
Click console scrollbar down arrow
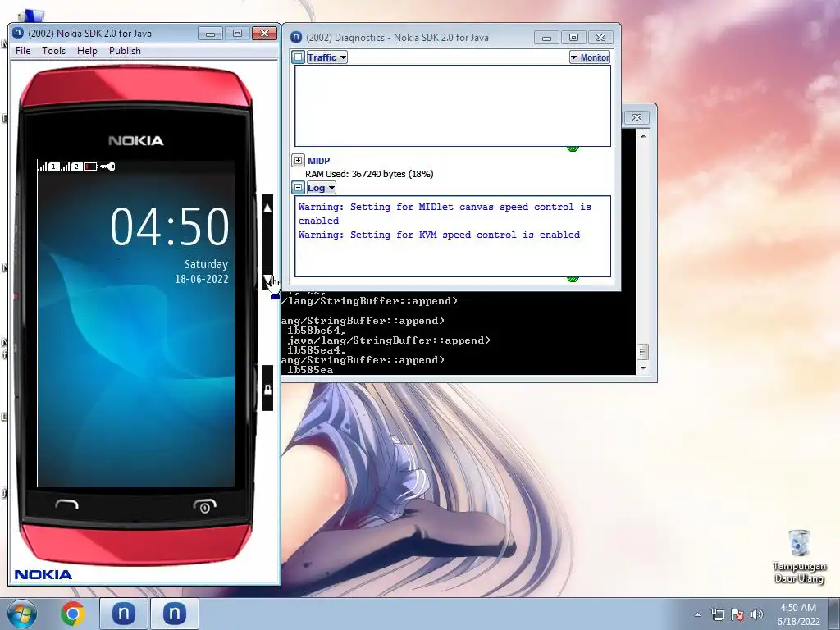click(643, 368)
